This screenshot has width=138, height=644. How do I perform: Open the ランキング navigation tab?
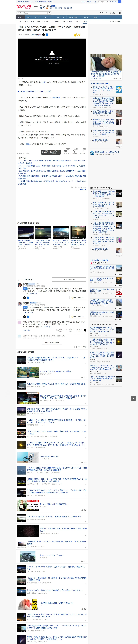click(x=86, y=17)
